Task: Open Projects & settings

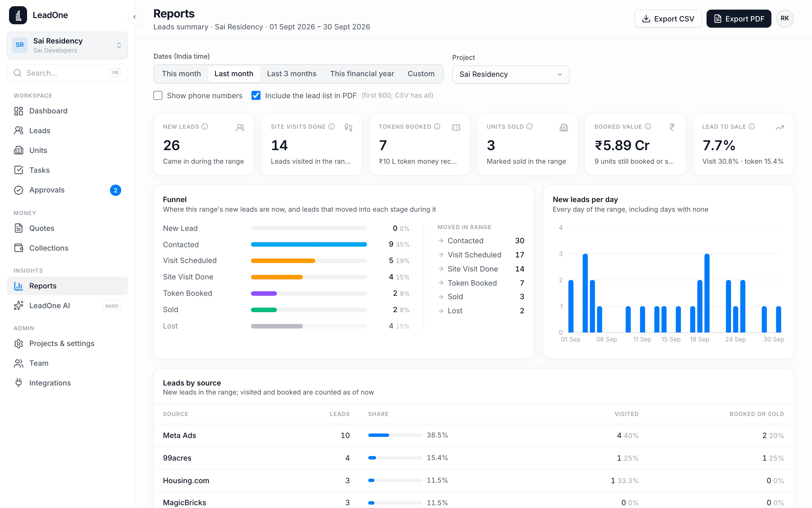Action: (x=67, y=344)
